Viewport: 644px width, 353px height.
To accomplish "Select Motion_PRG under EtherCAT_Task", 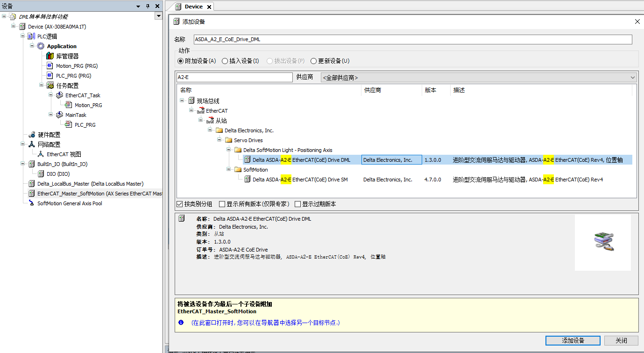I will 88,105.
